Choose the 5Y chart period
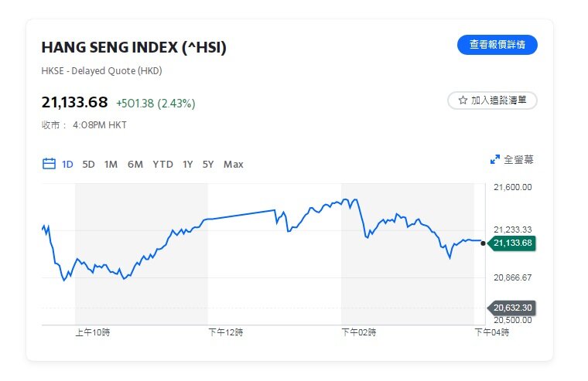Image resolution: width=588 pixels, height=381 pixels. pos(208,164)
